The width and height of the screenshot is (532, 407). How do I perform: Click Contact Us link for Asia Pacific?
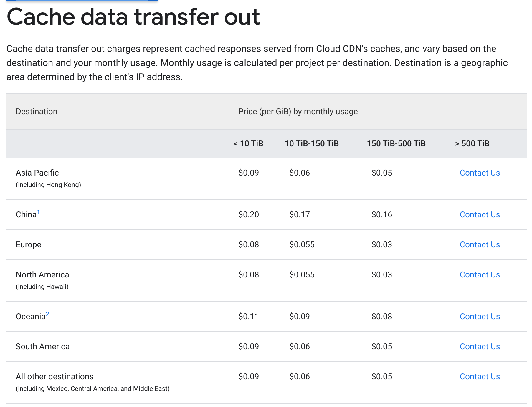click(480, 173)
